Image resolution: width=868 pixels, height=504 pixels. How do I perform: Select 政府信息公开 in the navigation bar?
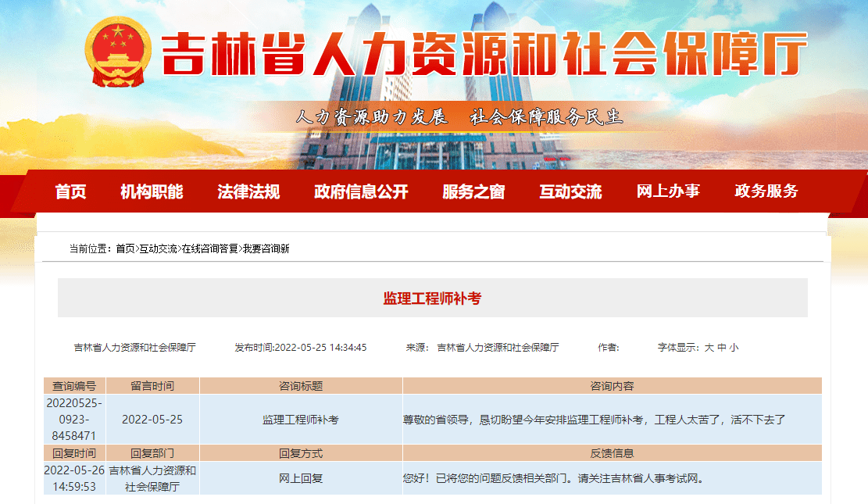point(361,191)
